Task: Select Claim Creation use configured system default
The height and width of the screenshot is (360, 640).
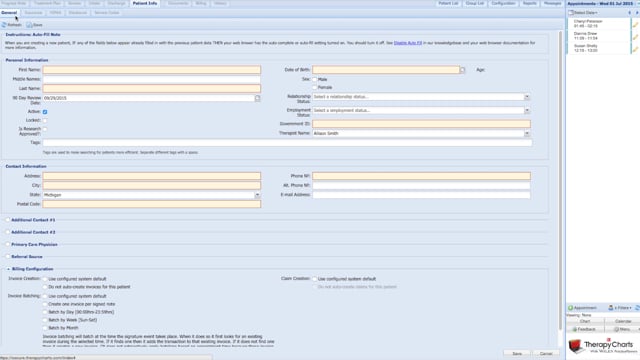Action: click(315, 279)
